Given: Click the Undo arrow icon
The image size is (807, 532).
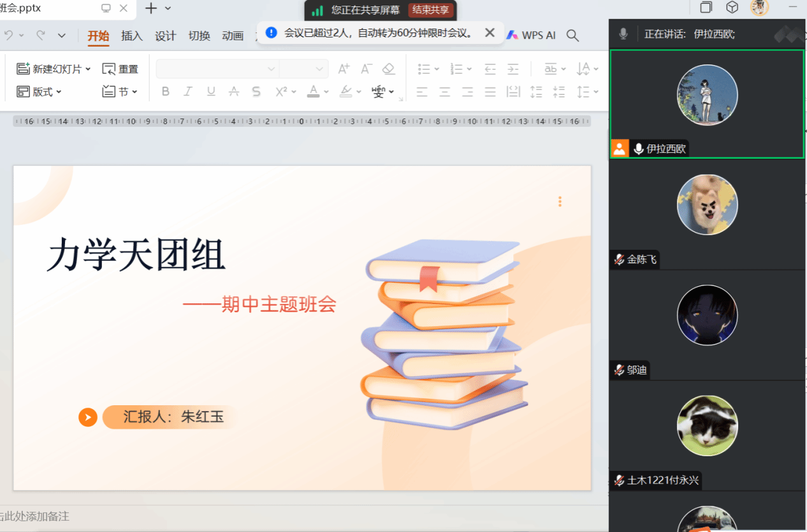Looking at the screenshot, I should pyautogui.click(x=8, y=35).
